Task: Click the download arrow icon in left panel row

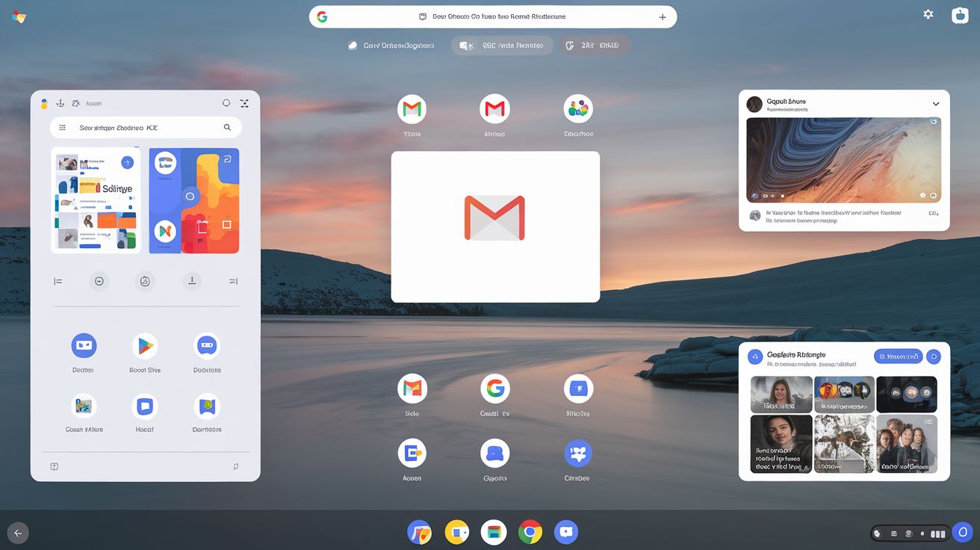Action: [x=192, y=281]
